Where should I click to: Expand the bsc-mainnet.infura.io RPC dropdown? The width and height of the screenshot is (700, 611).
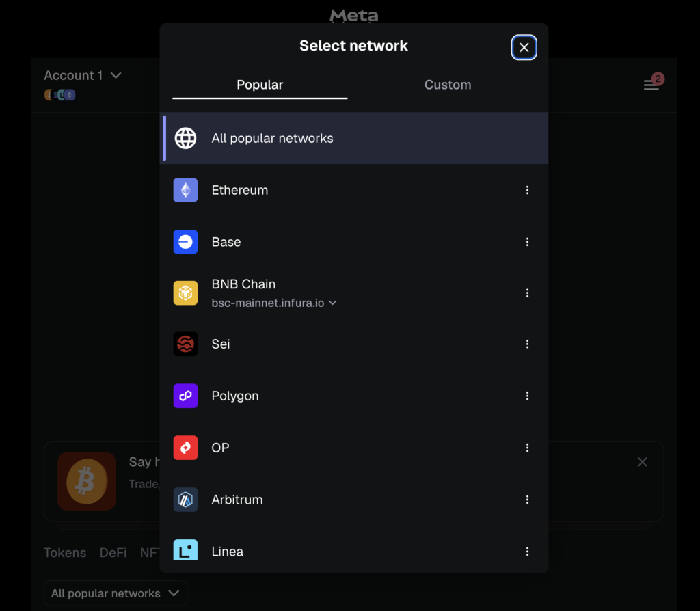[333, 303]
